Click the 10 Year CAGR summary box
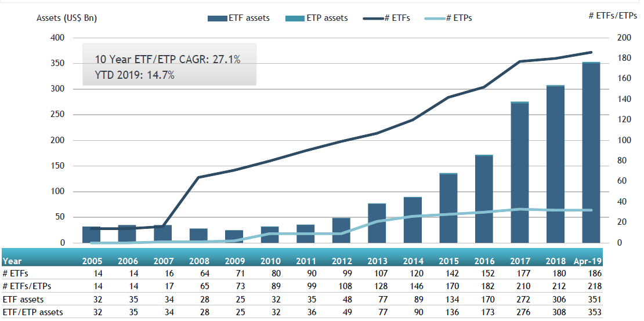Viewport: 644px width, 321px height. 169,64
